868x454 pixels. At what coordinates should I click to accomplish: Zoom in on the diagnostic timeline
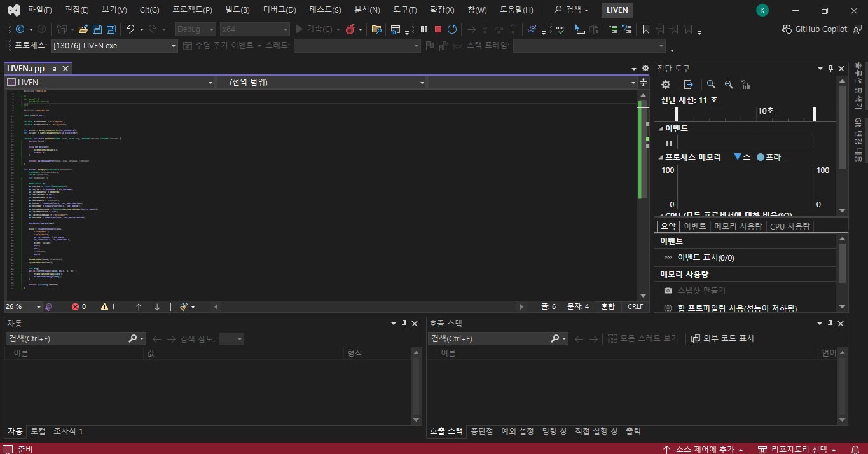click(x=711, y=85)
